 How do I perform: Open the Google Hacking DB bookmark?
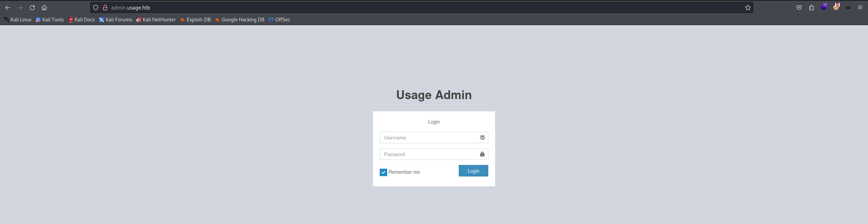240,20
